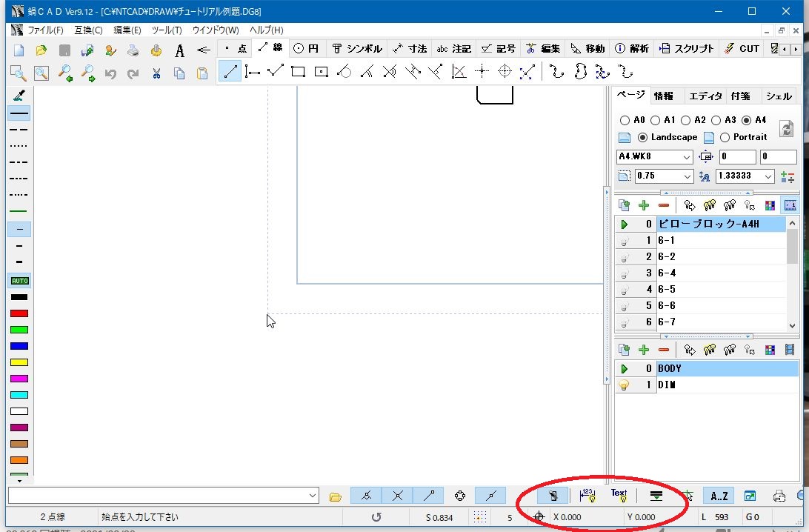
Task: Switch to the 情報 panel tab
Action: click(x=664, y=96)
